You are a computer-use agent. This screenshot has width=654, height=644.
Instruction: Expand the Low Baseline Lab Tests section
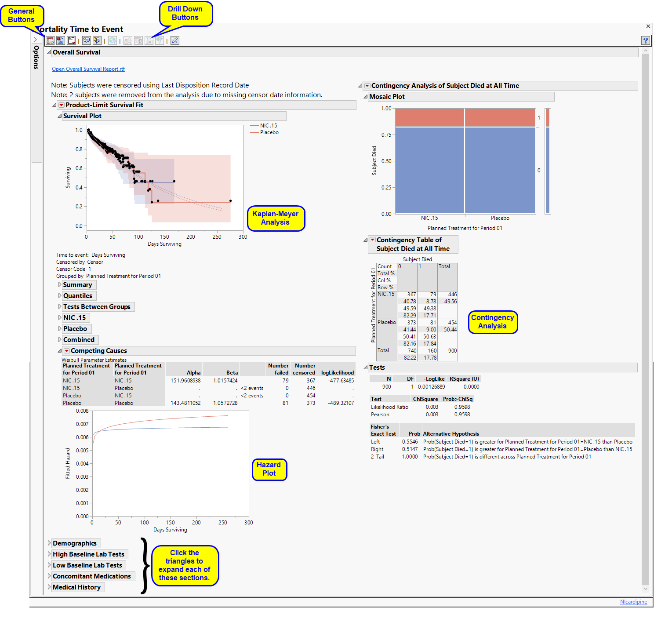tap(49, 565)
